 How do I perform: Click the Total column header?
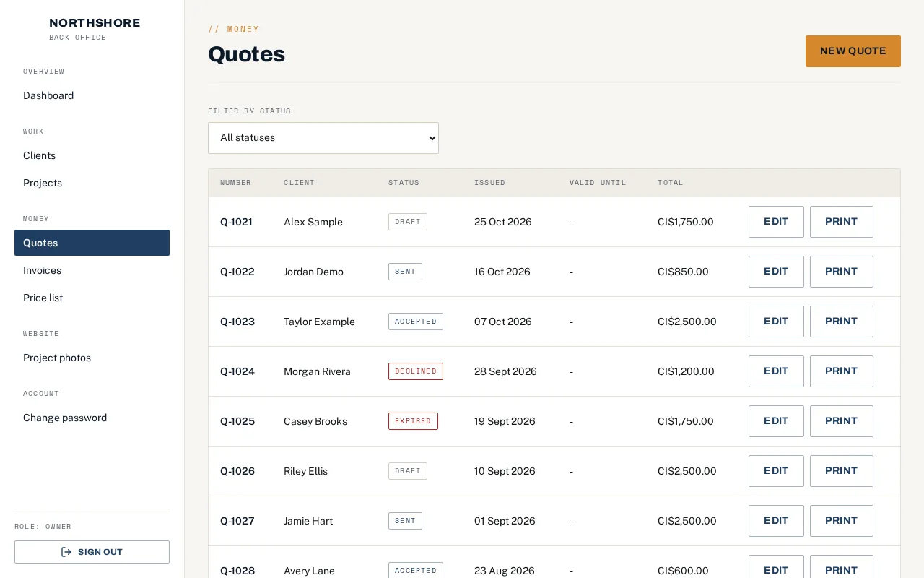pyautogui.click(x=670, y=183)
